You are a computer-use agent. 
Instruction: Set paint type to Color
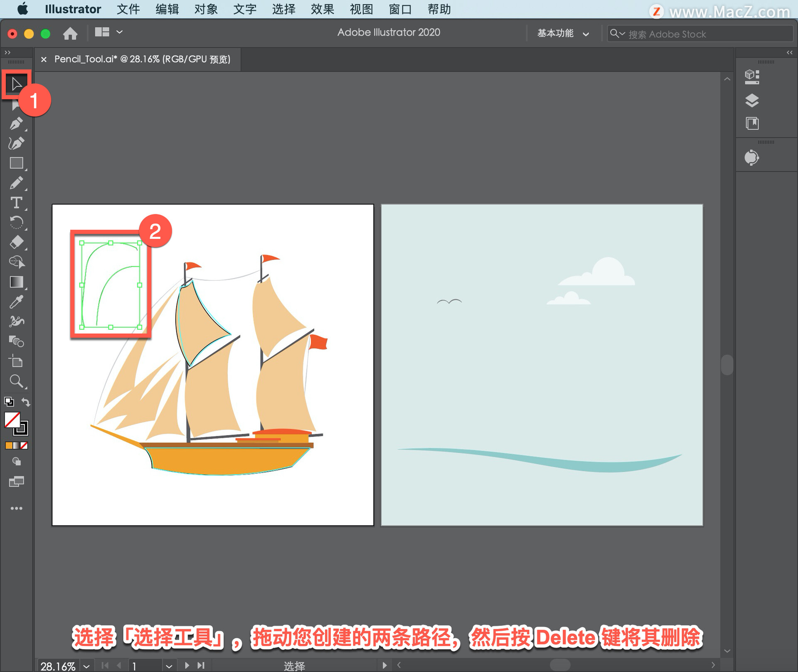click(9, 446)
